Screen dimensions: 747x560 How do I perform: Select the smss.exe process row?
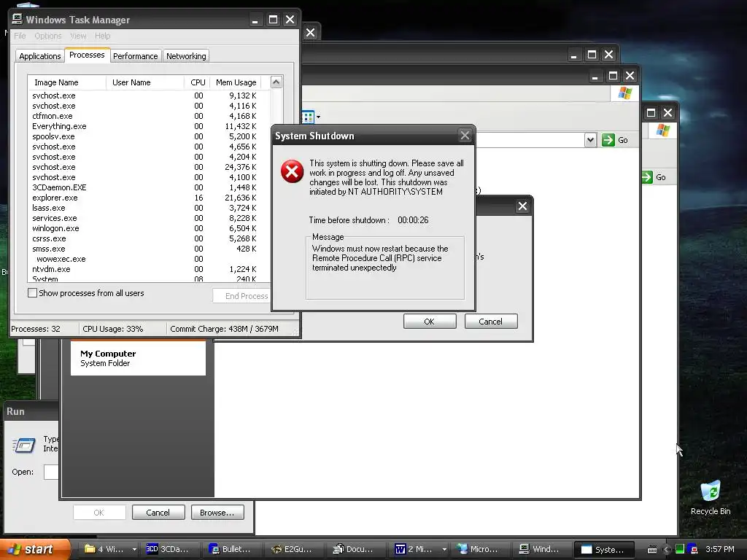(149, 249)
